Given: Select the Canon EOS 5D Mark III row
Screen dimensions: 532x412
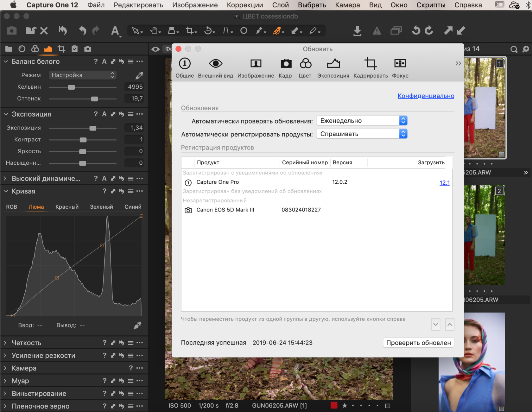Looking at the screenshot, I should [317, 210].
